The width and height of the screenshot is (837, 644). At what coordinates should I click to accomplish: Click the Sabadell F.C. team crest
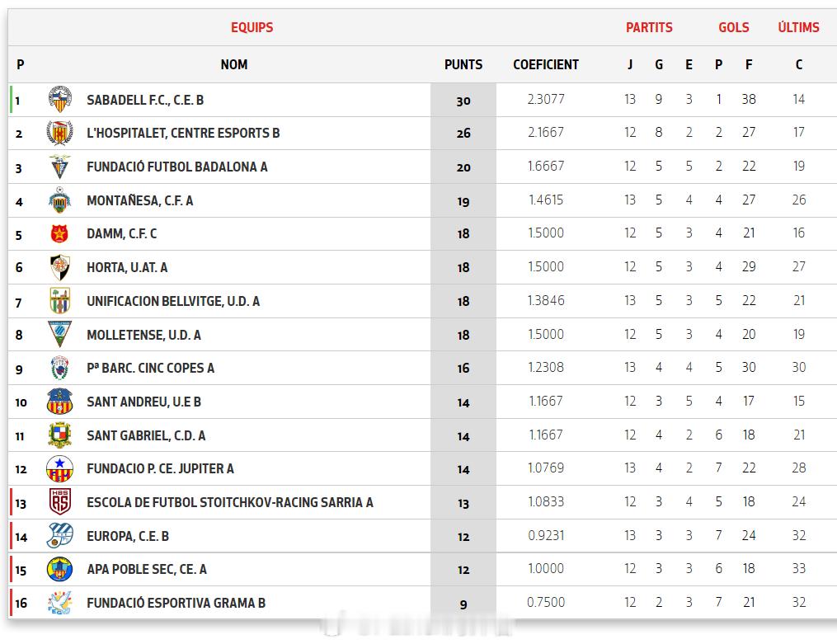click(x=59, y=99)
